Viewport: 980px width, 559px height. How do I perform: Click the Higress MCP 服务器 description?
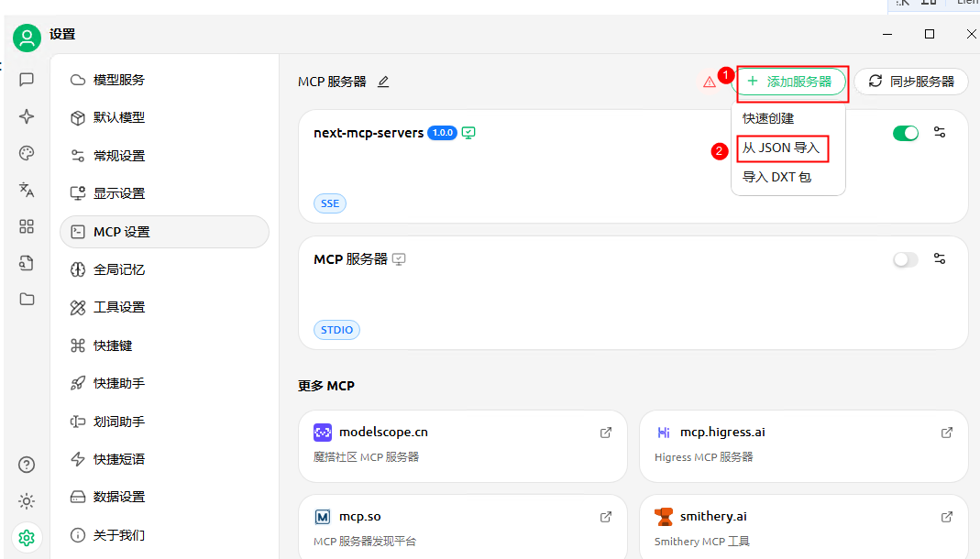coord(704,457)
